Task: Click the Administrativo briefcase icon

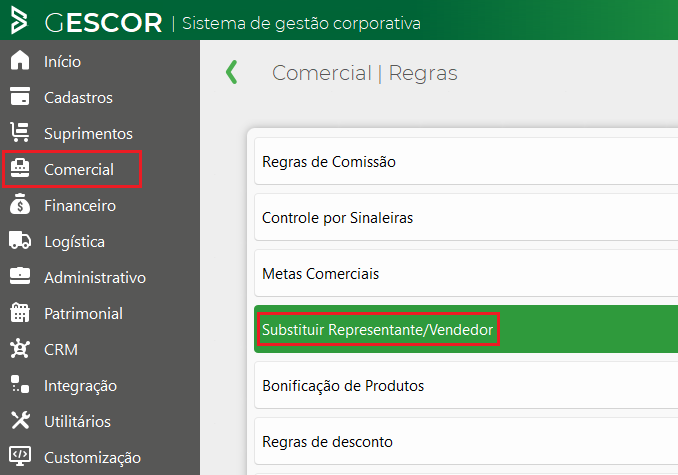Action: [20, 276]
